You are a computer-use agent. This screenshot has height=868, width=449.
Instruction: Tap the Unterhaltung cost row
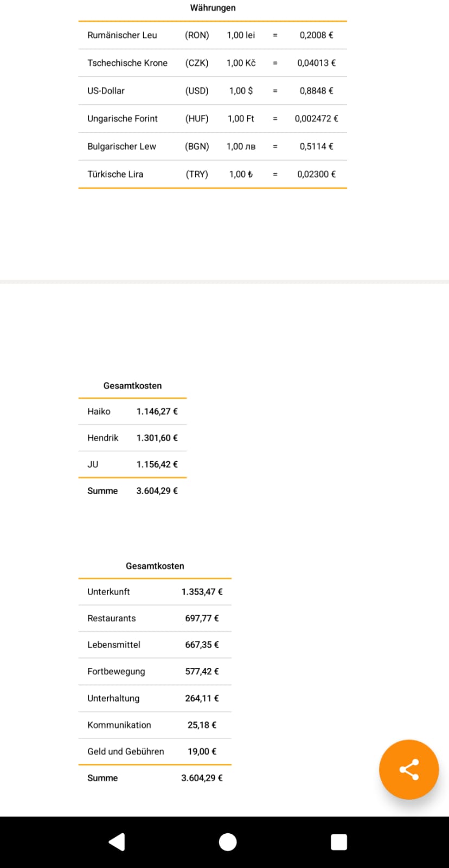click(x=155, y=698)
